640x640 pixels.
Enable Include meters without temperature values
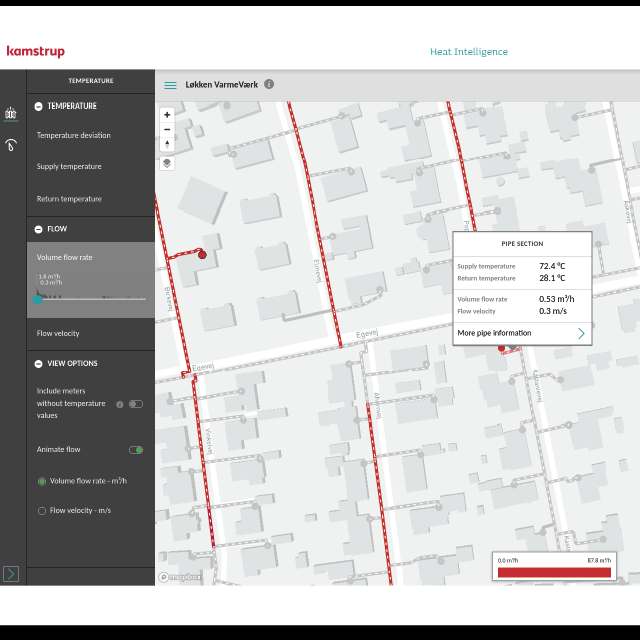pos(135,404)
